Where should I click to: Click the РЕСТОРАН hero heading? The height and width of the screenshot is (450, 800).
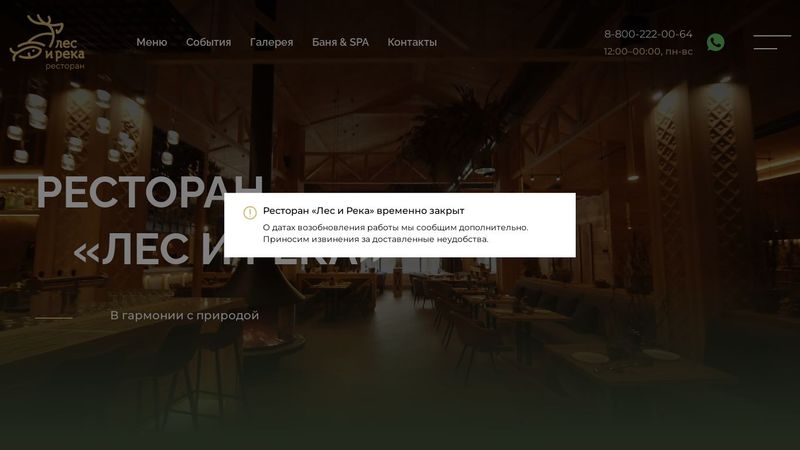(x=150, y=192)
